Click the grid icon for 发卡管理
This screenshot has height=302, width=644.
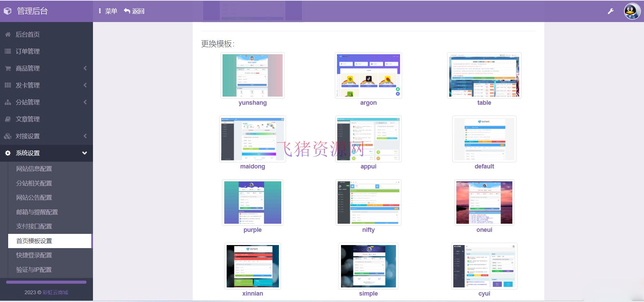tap(8, 85)
